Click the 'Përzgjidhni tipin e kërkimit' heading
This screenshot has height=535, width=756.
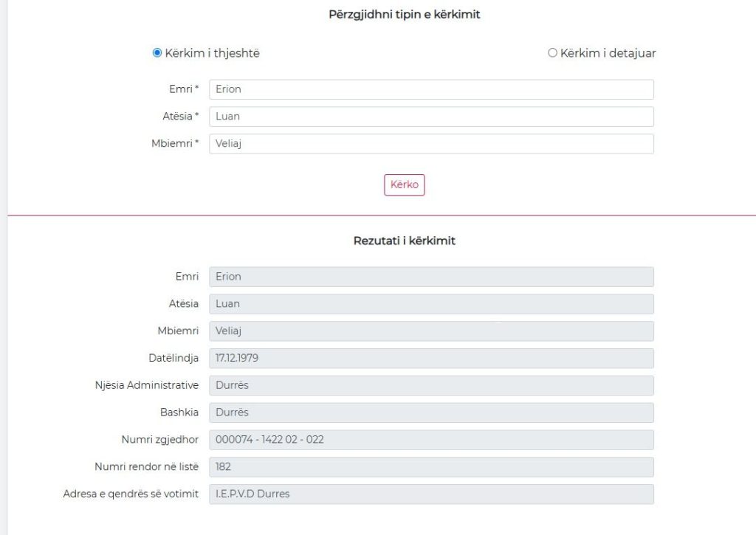[x=404, y=14]
